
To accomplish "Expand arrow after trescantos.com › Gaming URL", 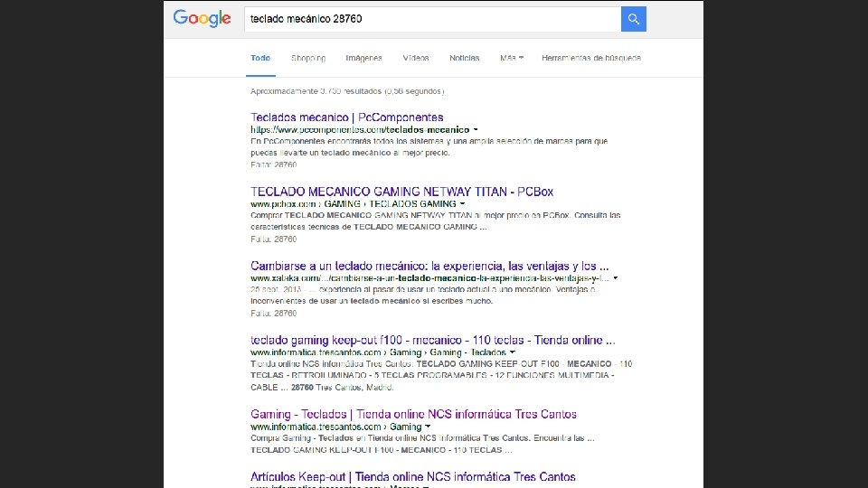I will [428, 427].
